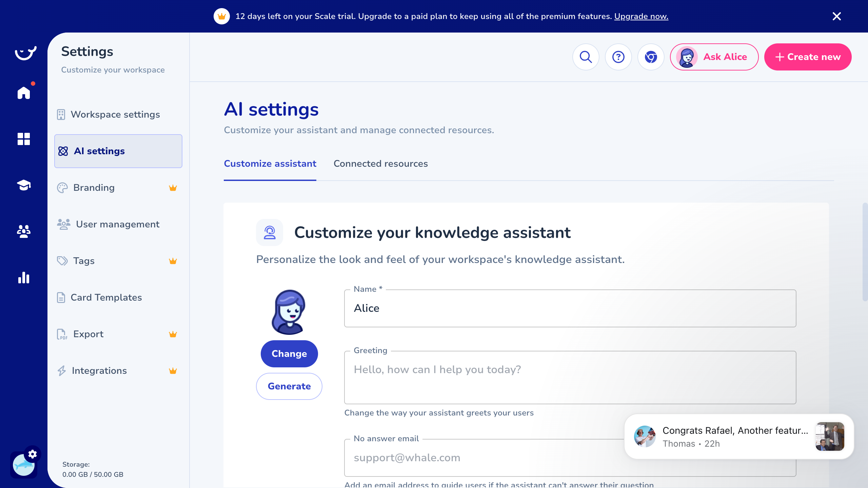Open the Home section in the sidebar

tap(23, 93)
